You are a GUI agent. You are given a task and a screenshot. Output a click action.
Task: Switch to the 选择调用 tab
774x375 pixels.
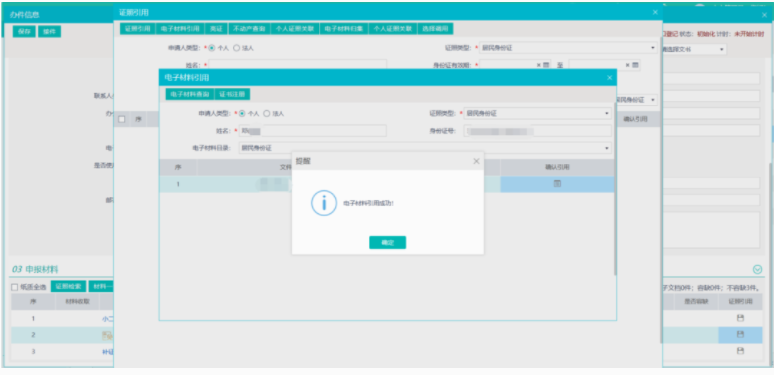point(435,29)
